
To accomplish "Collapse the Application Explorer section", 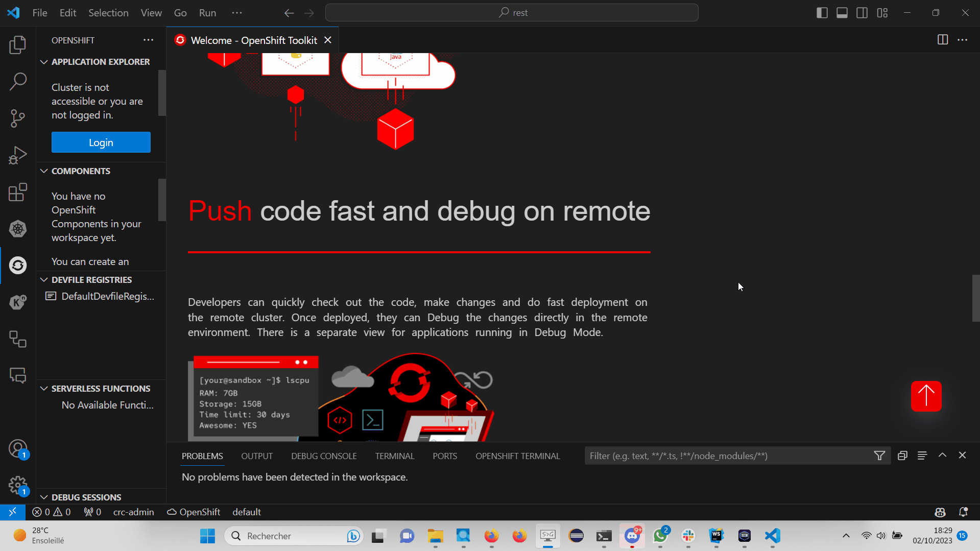I will click(x=44, y=61).
